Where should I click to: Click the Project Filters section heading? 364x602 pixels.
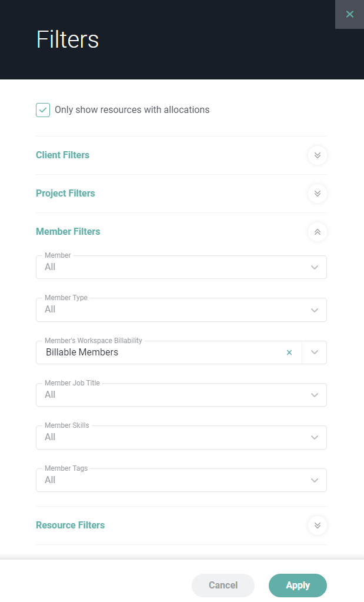[65, 193]
